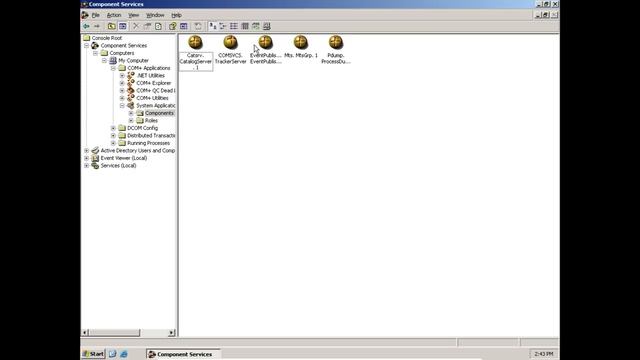Click the Component Services tree node icon
Viewport: 640px width, 360px height.
95,45
